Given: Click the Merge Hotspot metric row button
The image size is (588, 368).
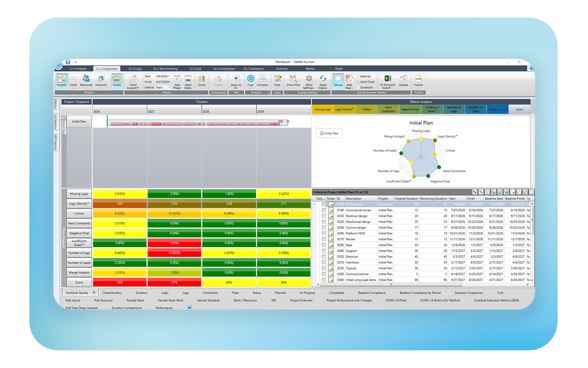Looking at the screenshot, I should pyautogui.click(x=79, y=272).
